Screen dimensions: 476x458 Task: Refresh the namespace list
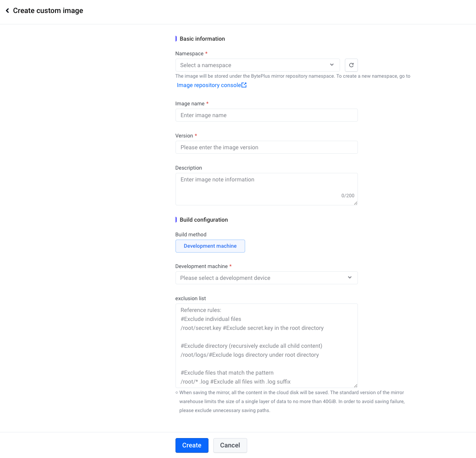point(351,65)
